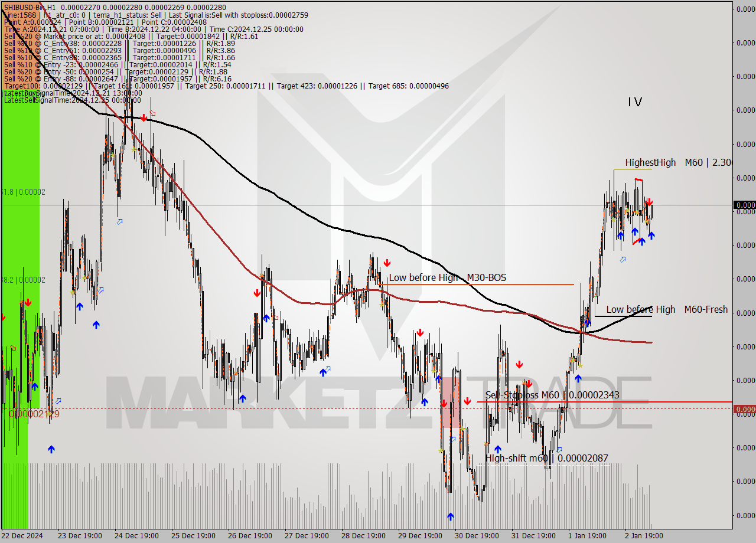Image resolution: width=756 pixels, height=543 pixels.
Task: Select the olive HighestHigh line segment
Action: pos(633,169)
